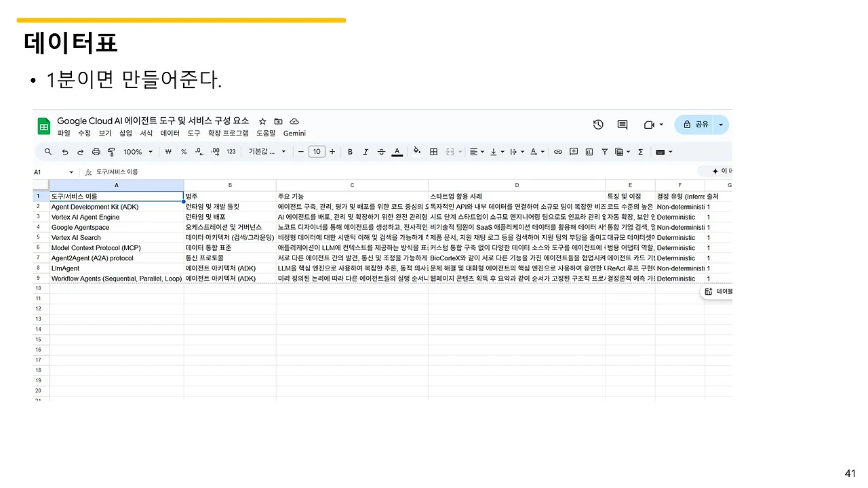868x488 pixels.
Task: Click cell B3 containing 런타임 및 배포
Action: point(229,217)
